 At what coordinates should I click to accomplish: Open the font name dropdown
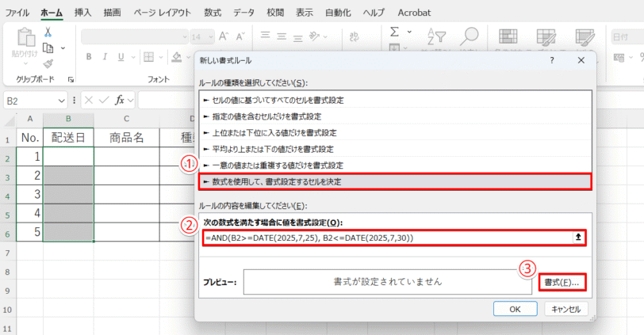[185, 37]
